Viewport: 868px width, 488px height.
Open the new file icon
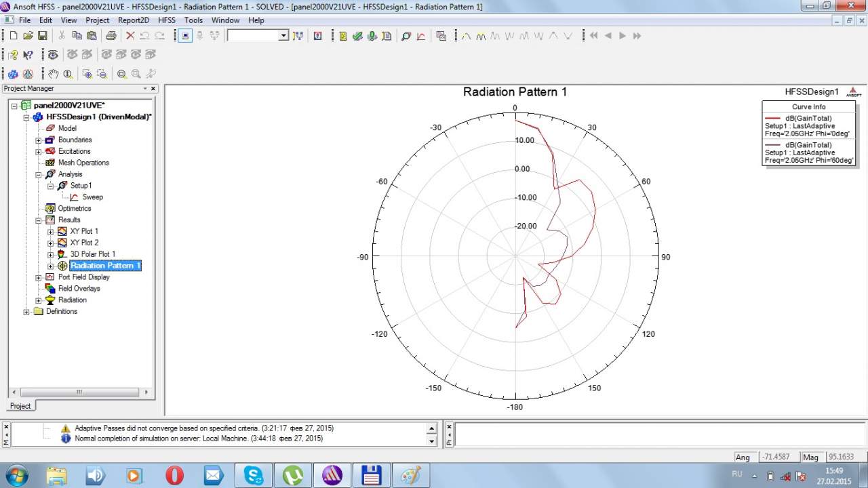point(13,36)
